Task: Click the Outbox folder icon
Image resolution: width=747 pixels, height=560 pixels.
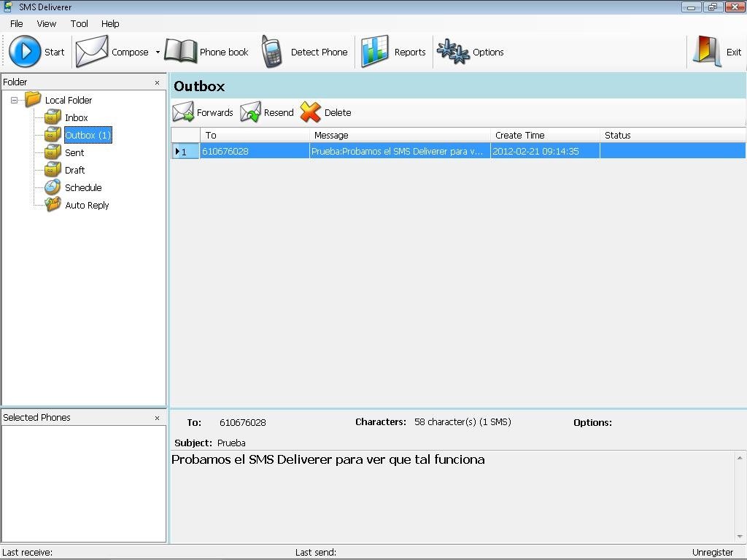Action: [53, 135]
